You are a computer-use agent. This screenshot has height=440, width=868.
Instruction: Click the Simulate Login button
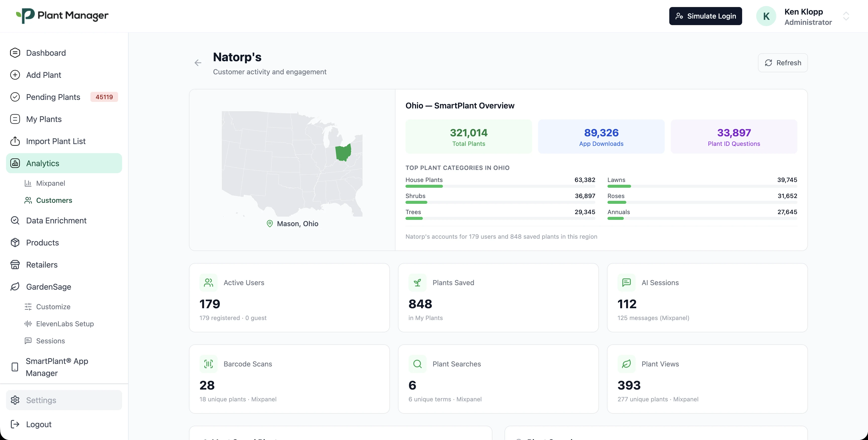(705, 16)
